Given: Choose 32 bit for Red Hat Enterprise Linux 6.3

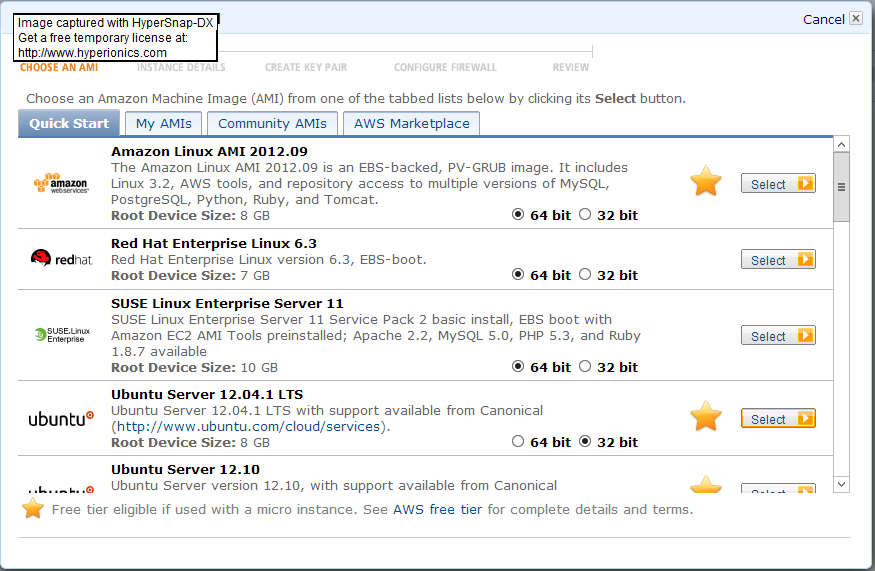Looking at the screenshot, I should pyautogui.click(x=585, y=274).
